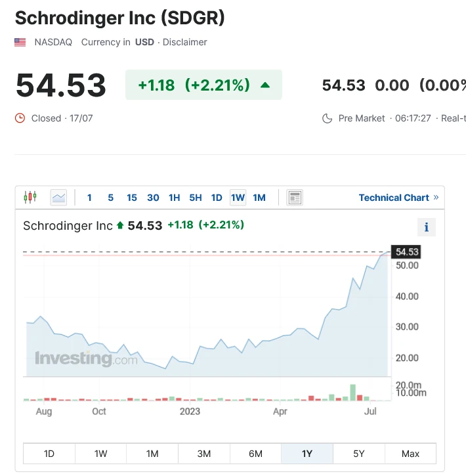This screenshot has height=476, width=466.
Task: Set chart interval to 15 minutes
Action: click(132, 198)
